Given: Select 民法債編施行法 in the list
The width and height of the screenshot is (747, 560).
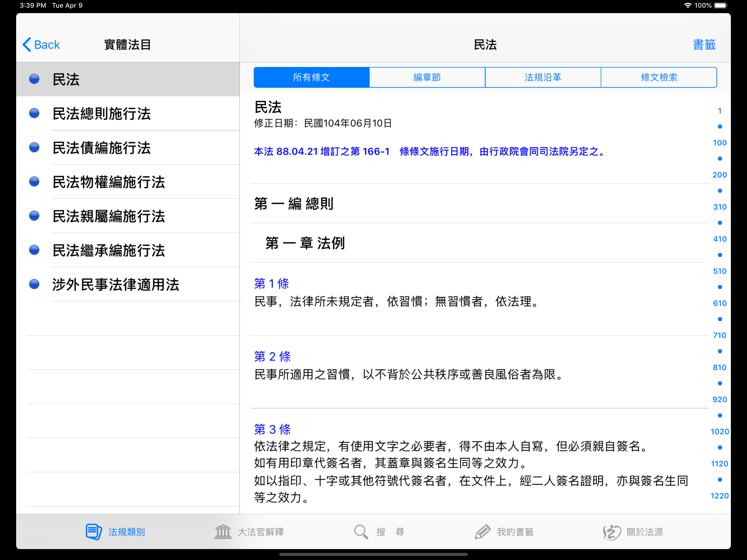Looking at the screenshot, I should (x=128, y=148).
